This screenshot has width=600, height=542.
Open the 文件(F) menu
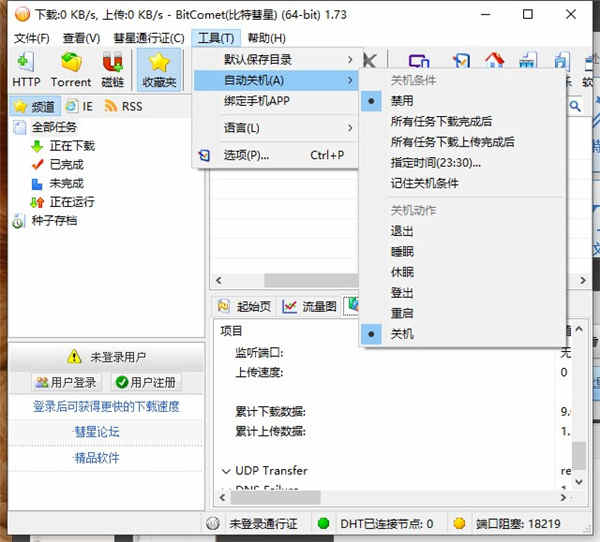(31, 38)
